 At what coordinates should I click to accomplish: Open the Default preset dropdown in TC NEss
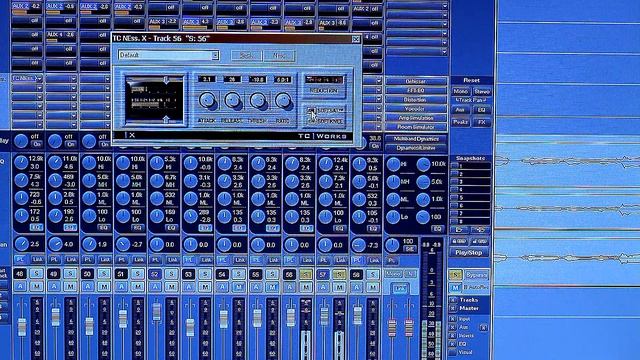pyautogui.click(x=215, y=55)
